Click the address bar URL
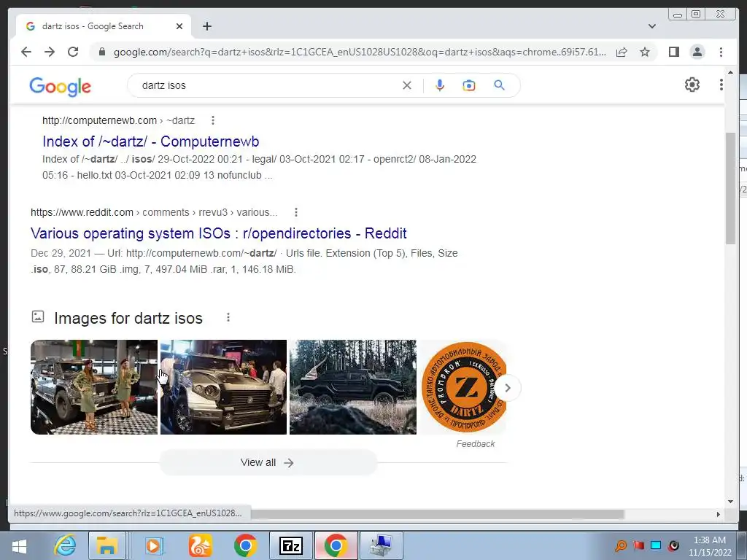Viewport: 747px width, 560px height. (360, 52)
